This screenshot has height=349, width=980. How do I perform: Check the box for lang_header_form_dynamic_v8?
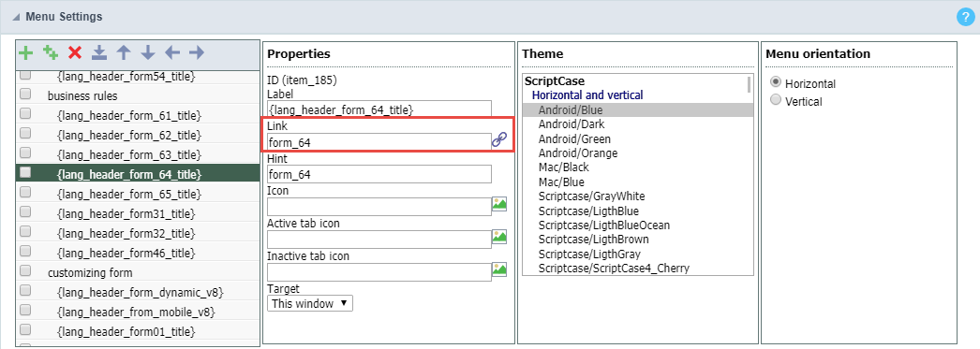pos(25,290)
